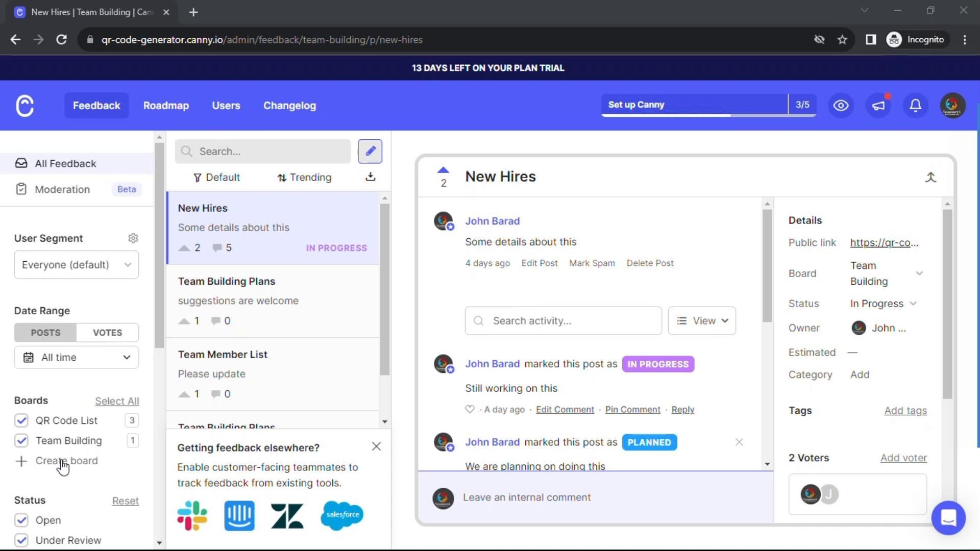Click the merge post icon
This screenshot has width=980, height=551.
[x=930, y=177]
